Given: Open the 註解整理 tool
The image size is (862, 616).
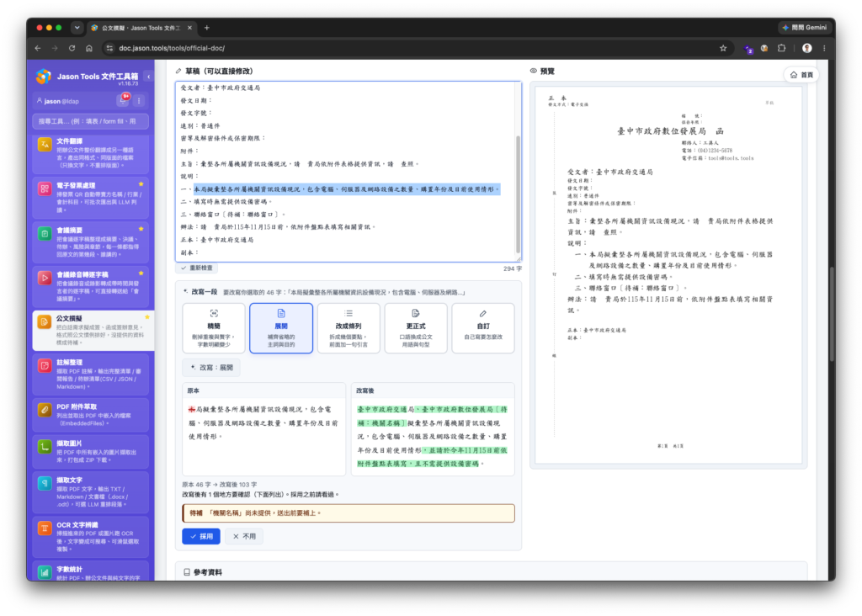Looking at the screenshot, I should 91,374.
